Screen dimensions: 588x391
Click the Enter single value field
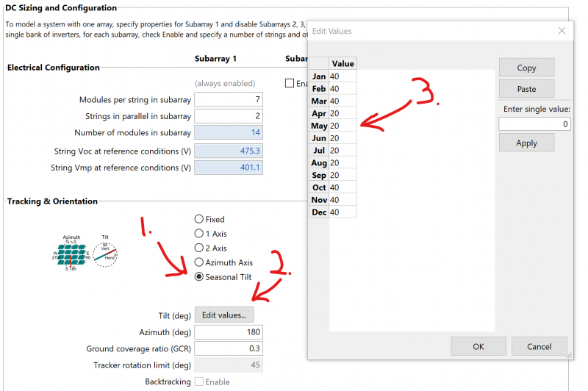pos(534,124)
